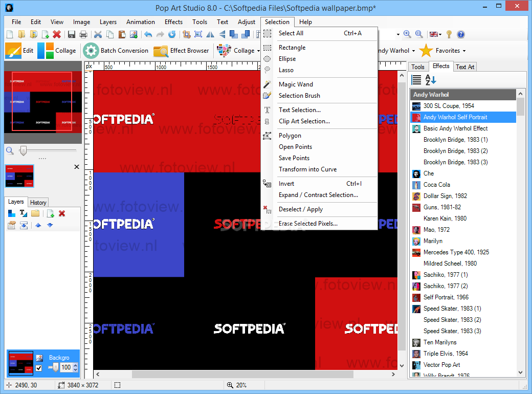Screen dimensions: 532x394
Task: Open the Effects menu in menu bar
Action: tap(173, 21)
